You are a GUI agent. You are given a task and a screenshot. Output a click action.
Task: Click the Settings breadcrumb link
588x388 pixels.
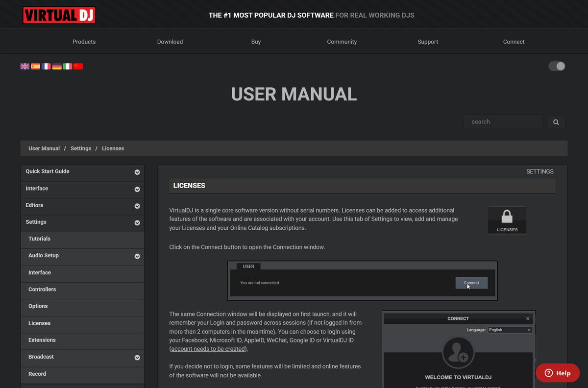pos(81,148)
